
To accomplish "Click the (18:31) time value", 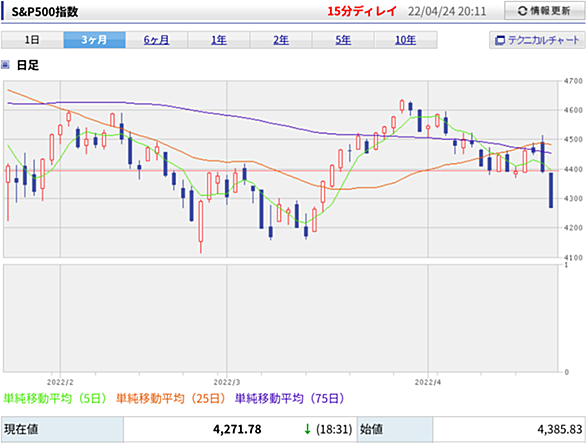I will (x=334, y=429).
